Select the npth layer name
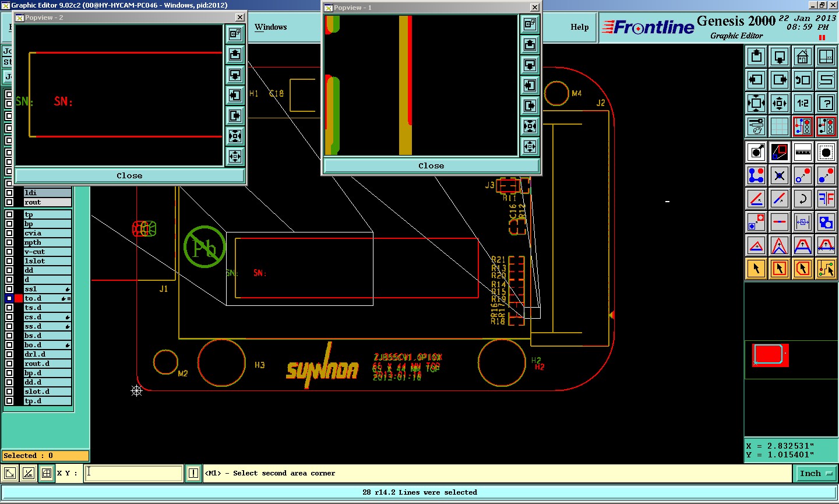The height and width of the screenshot is (504, 839). 47,242
